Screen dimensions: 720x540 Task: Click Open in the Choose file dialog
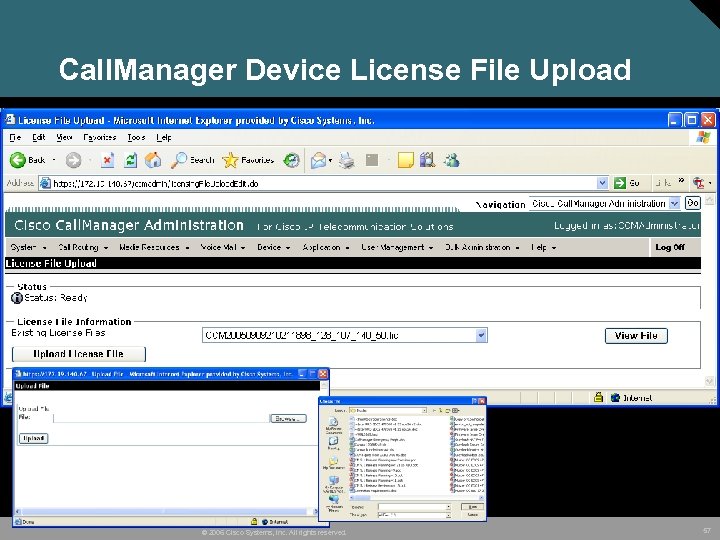pos(472,506)
